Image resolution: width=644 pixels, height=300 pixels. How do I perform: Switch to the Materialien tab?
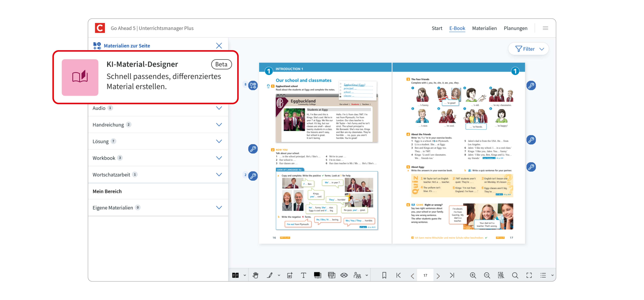coord(484,28)
